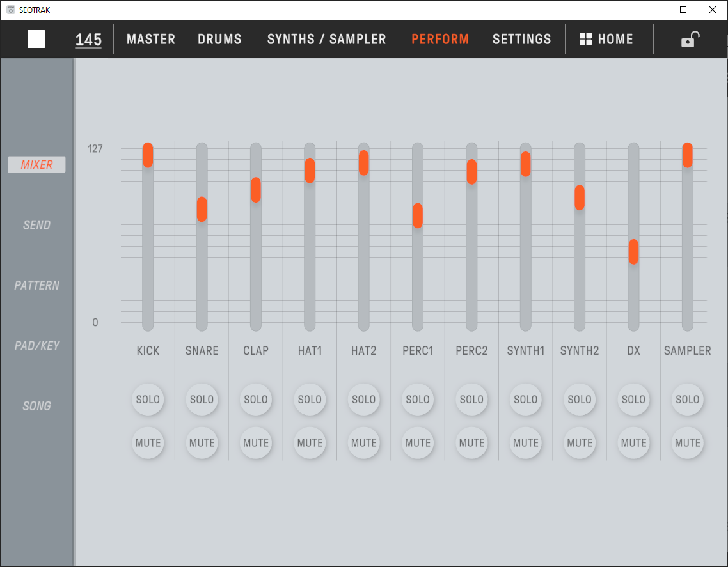Click the KICK channel label
The width and height of the screenshot is (728, 567).
148,351
